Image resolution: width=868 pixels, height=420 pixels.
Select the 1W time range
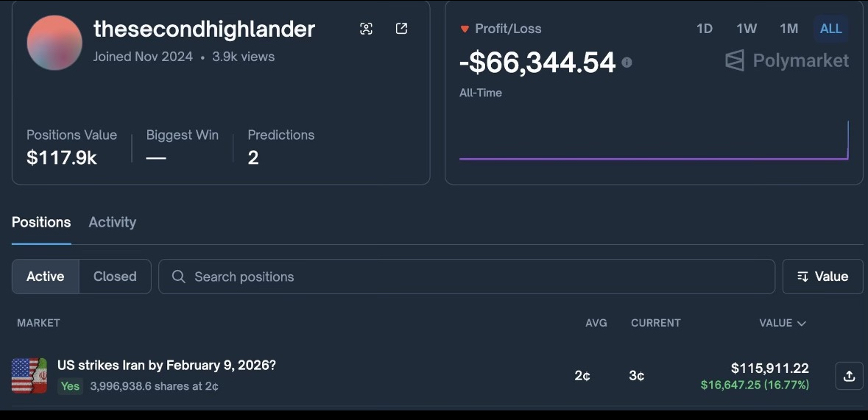click(747, 29)
